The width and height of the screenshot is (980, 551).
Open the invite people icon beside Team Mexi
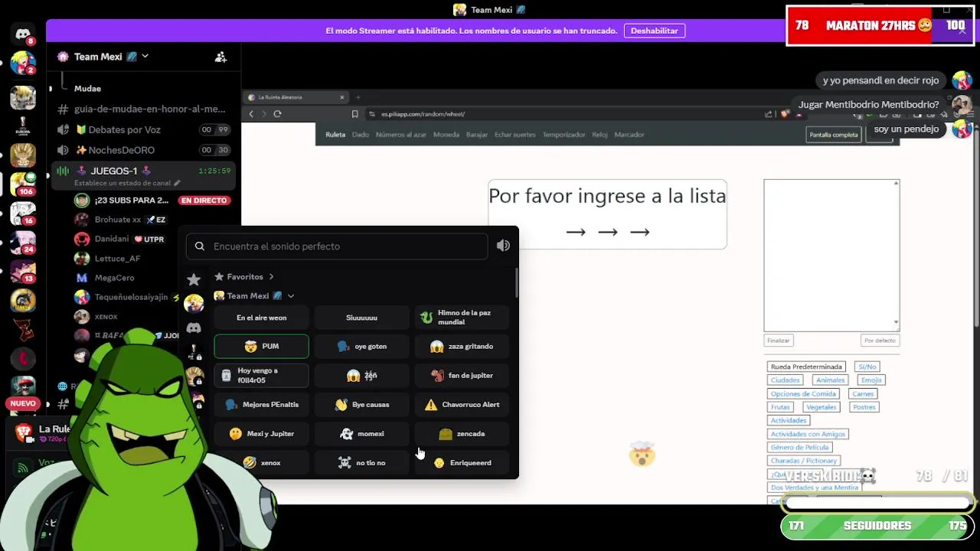(x=220, y=57)
